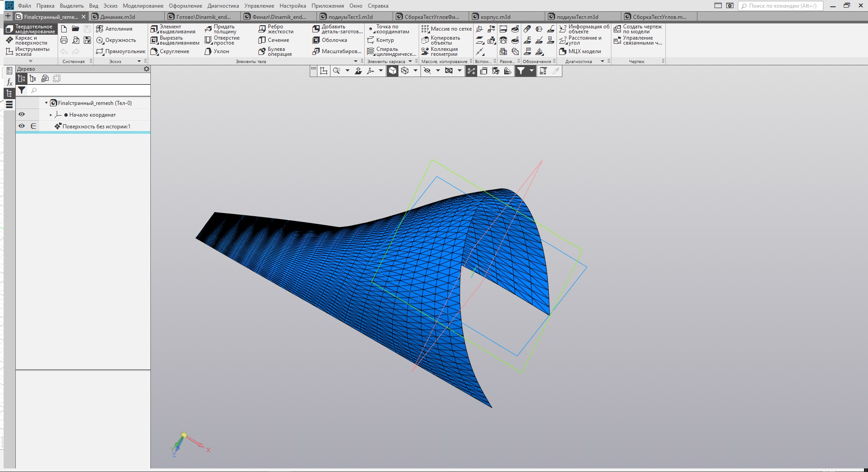Create a new document with the blank page icon
This screenshot has width=868, height=472.
pyautogui.click(x=64, y=29)
